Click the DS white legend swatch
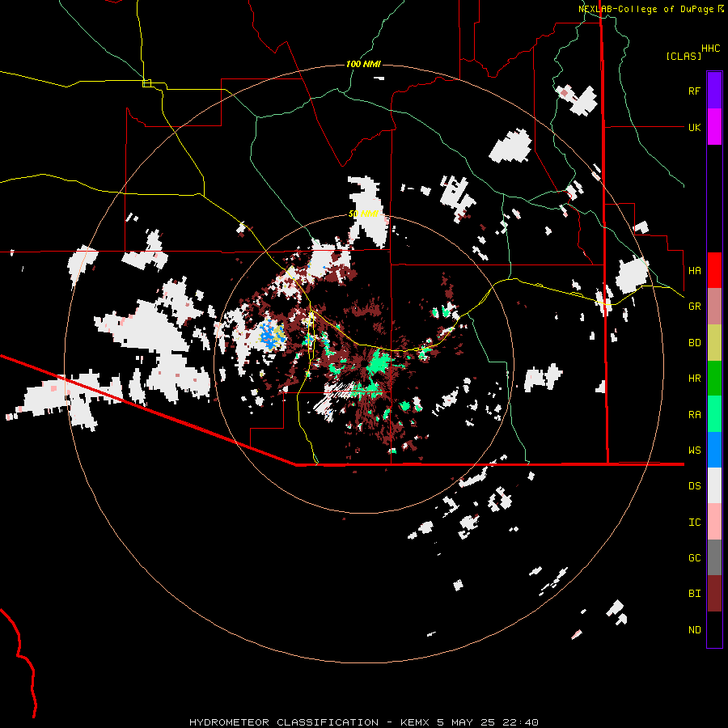 tap(714, 485)
